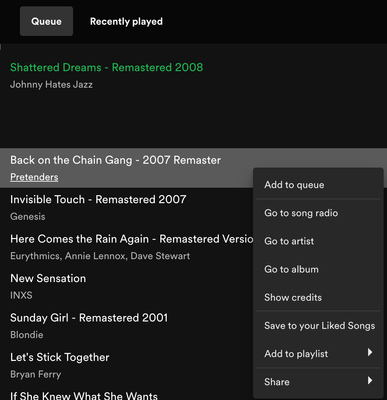
Task: Click Save to your Liked Songs
Action: pos(318,326)
